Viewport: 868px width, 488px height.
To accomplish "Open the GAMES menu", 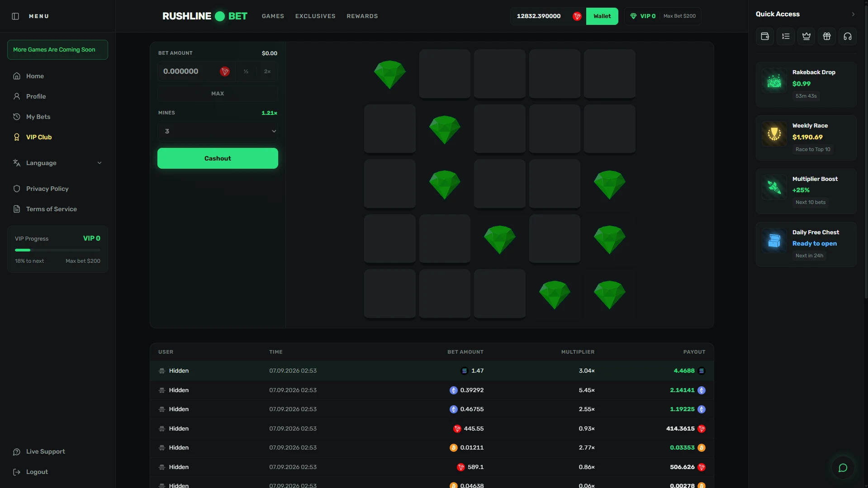I will click(x=273, y=16).
